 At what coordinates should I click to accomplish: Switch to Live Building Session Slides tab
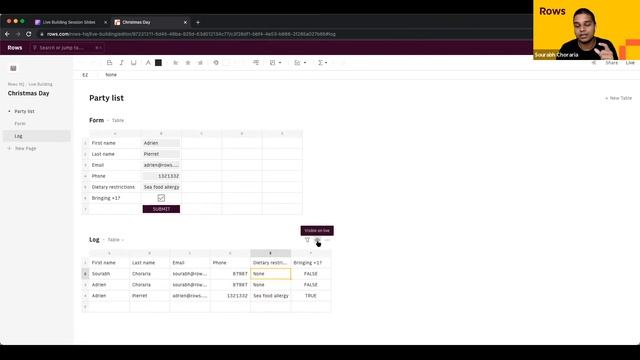[x=69, y=22]
